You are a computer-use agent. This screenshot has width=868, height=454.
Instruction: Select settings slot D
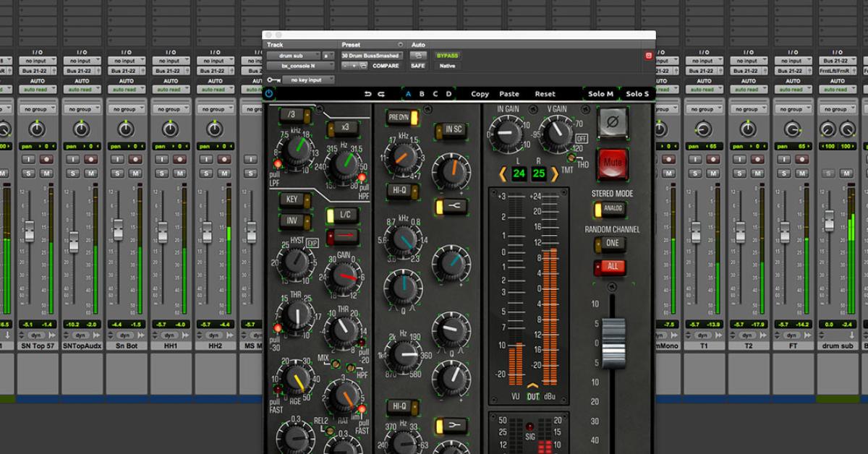click(448, 94)
